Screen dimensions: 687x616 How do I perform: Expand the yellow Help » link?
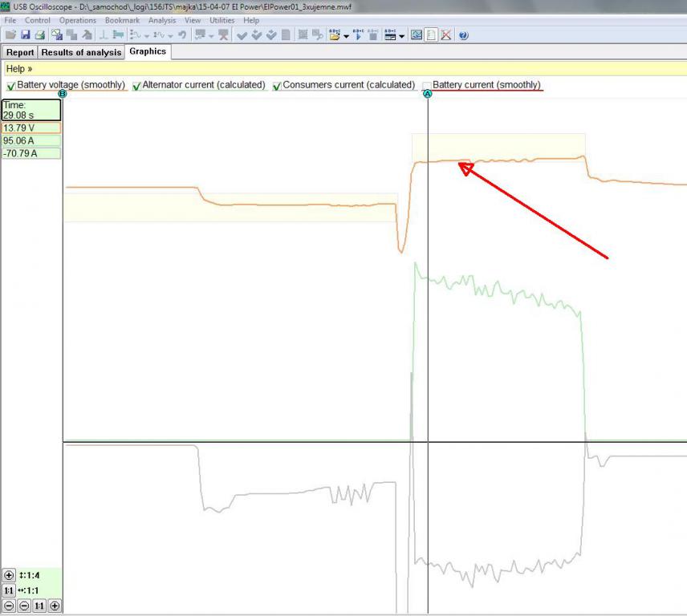point(18,69)
